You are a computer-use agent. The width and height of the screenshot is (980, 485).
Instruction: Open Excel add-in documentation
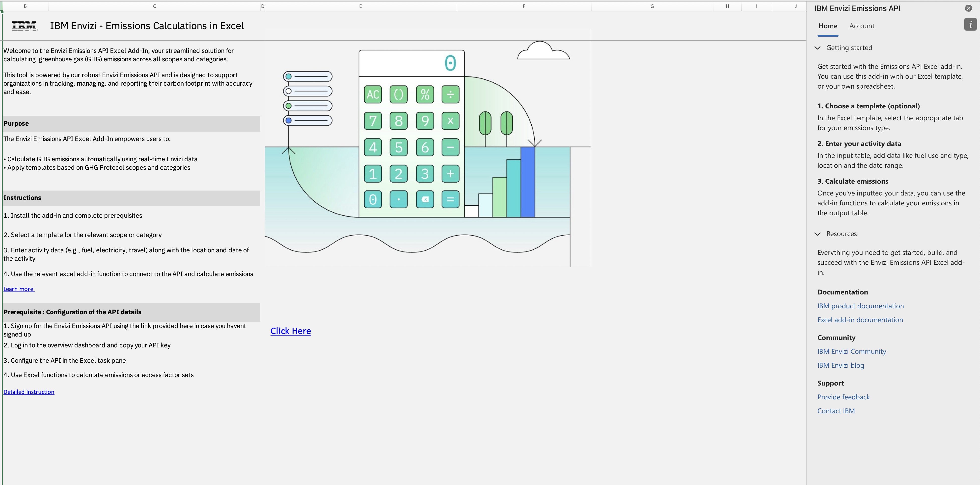click(x=860, y=320)
